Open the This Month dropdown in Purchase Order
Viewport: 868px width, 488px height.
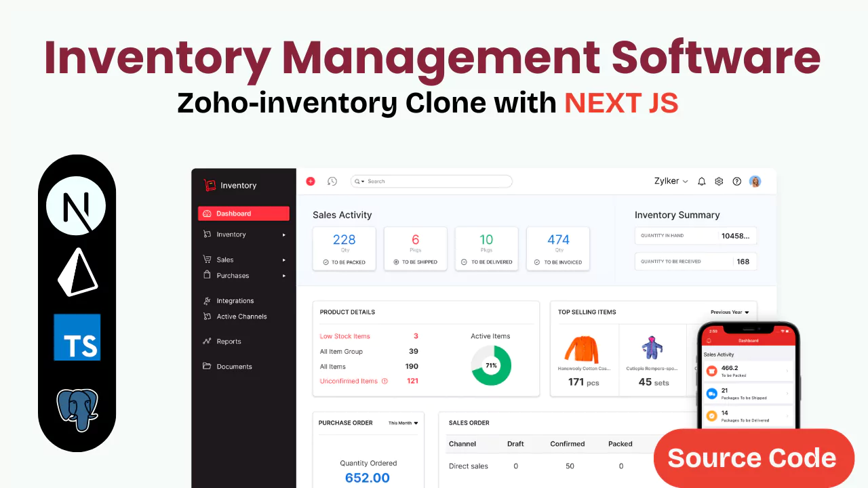pyautogui.click(x=403, y=422)
